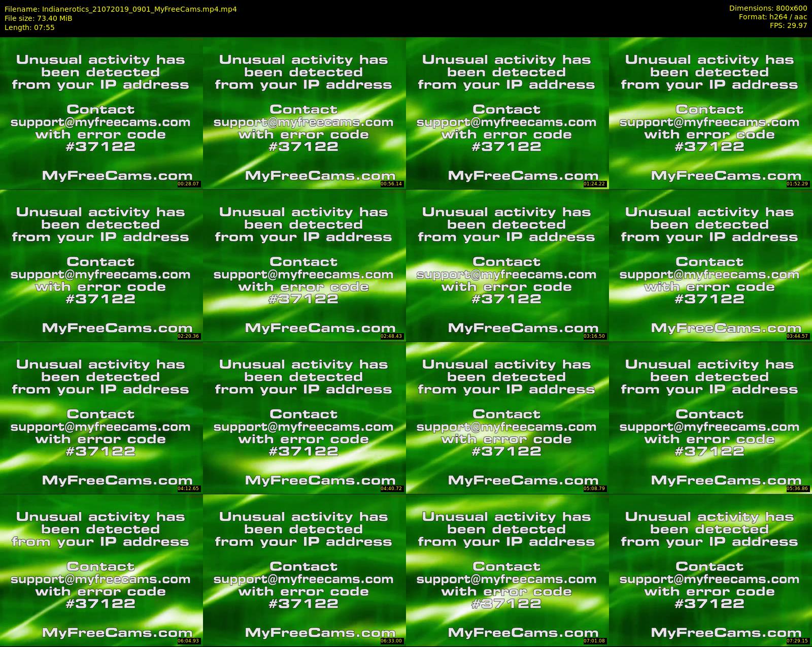Open the thumbnail marked 07:01.08
The image size is (812, 647).
coord(507,570)
